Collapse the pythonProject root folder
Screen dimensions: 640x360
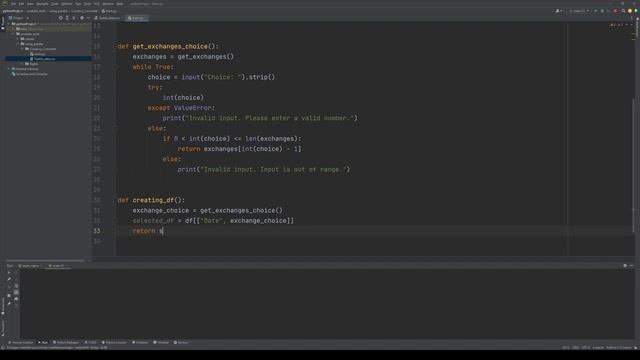9,24
